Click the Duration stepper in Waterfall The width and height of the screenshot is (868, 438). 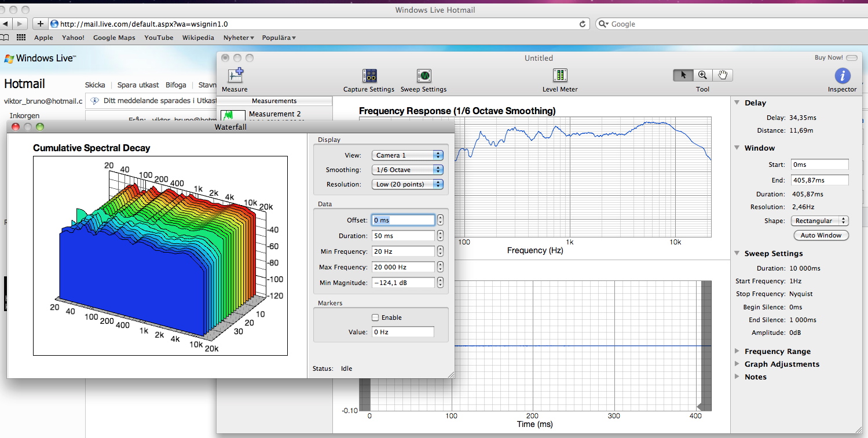pos(441,236)
